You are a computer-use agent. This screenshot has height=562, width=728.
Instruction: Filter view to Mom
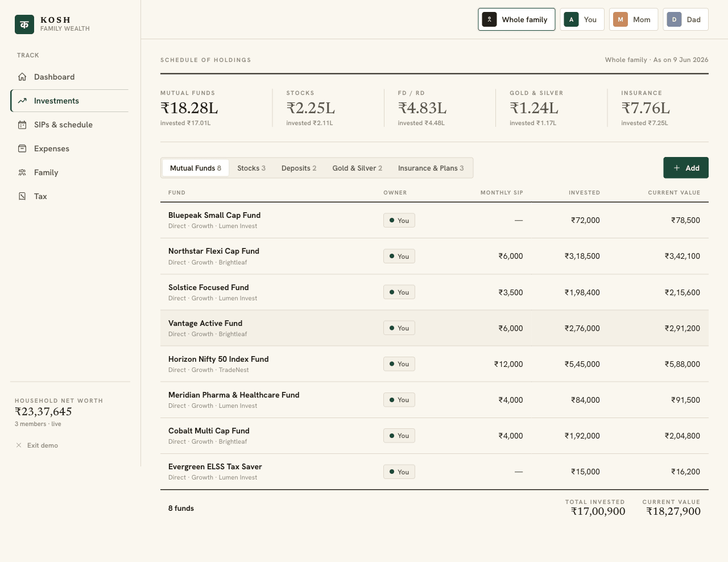(x=634, y=19)
